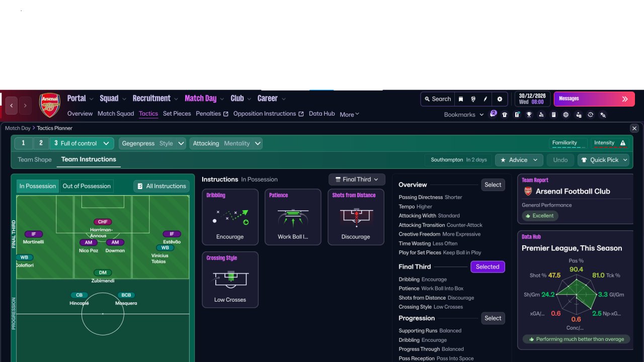Switch to the Team Shape tab
Viewport: 644px width, 362px height.
click(x=35, y=160)
